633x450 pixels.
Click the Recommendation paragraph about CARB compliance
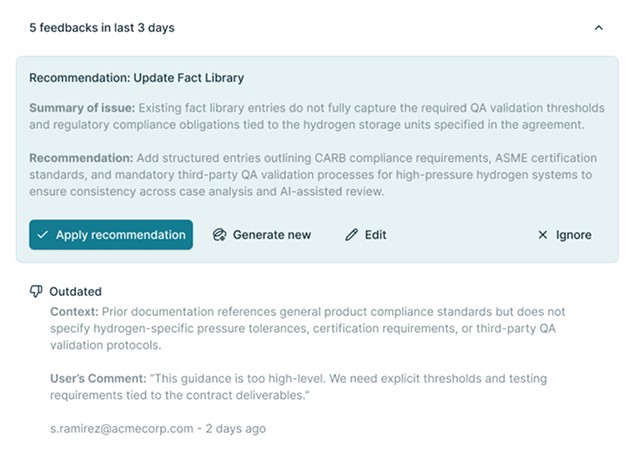tap(313, 174)
